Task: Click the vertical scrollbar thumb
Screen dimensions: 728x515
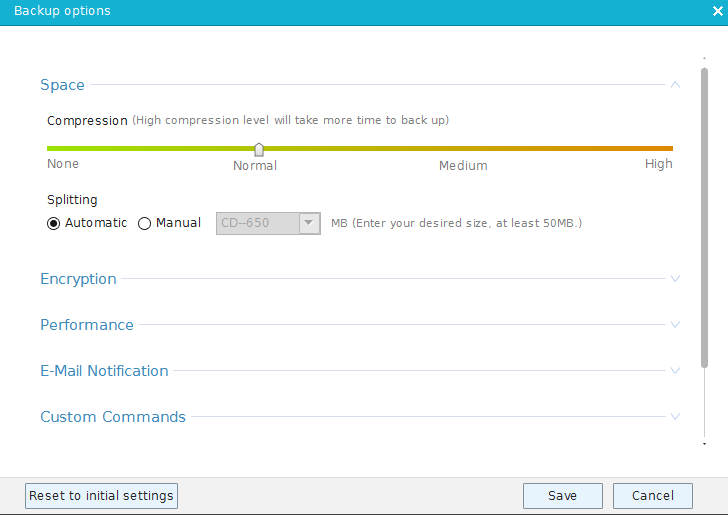Action: 704,218
